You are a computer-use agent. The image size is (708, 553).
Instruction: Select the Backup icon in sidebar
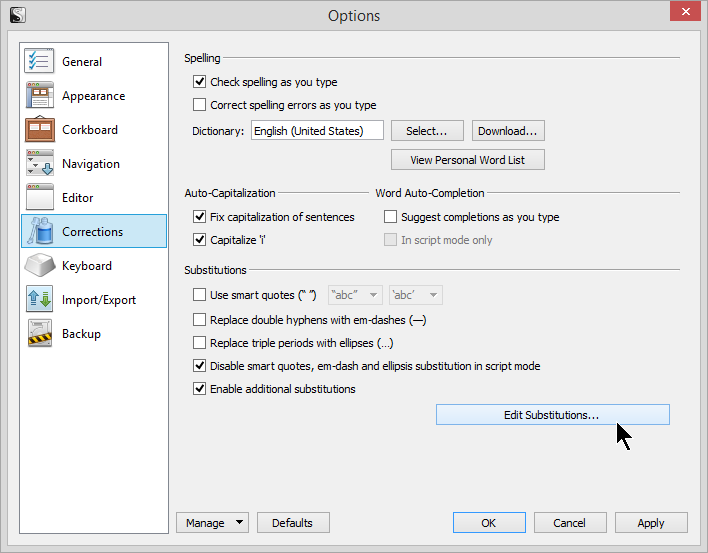click(39, 334)
